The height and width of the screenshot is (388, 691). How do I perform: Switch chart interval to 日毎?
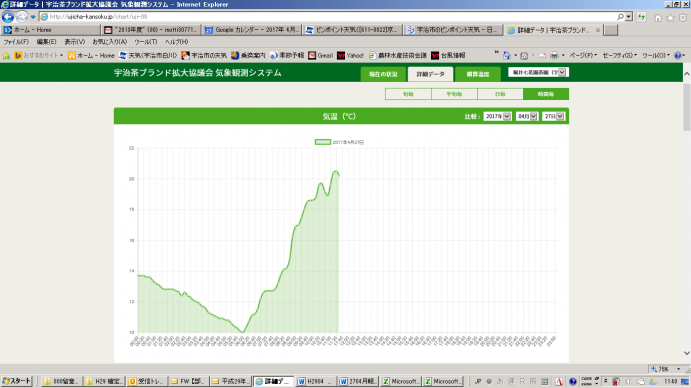[x=500, y=94]
